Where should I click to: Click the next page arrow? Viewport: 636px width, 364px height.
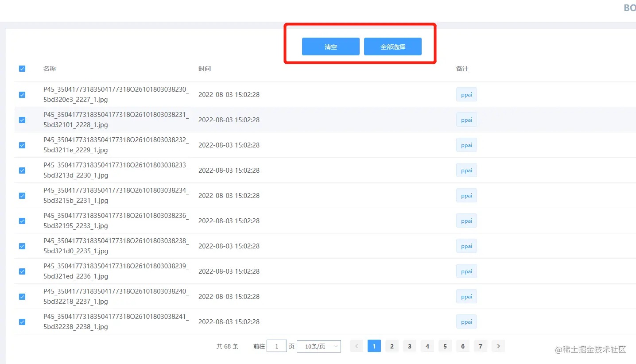pos(498,346)
